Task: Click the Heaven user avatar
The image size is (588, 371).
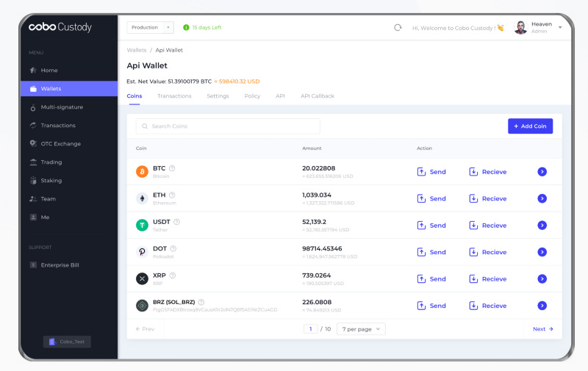Action: click(520, 27)
